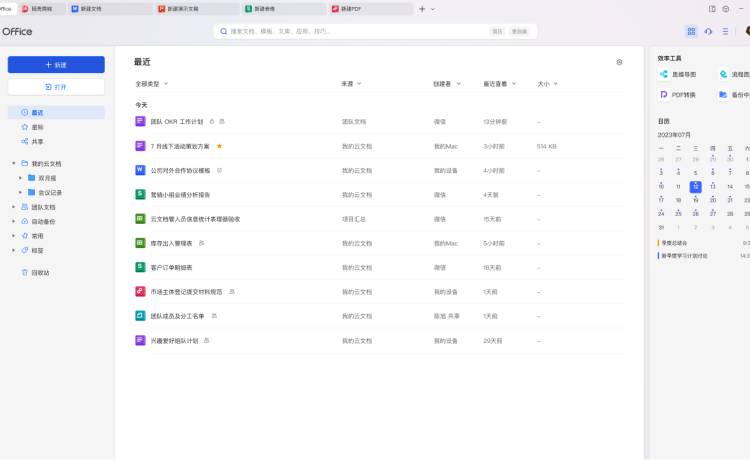Open the 思维导图 mind map tool
The image size is (750, 460).
click(x=678, y=74)
